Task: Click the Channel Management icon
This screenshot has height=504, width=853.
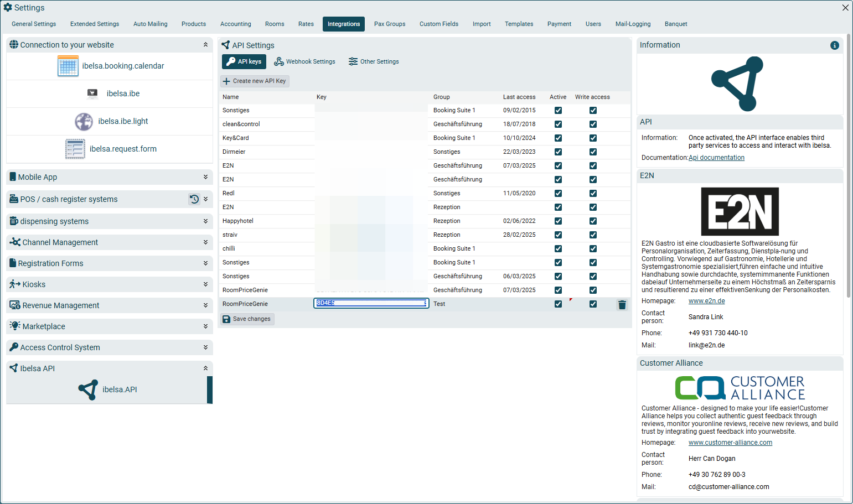Action: tap(15, 242)
